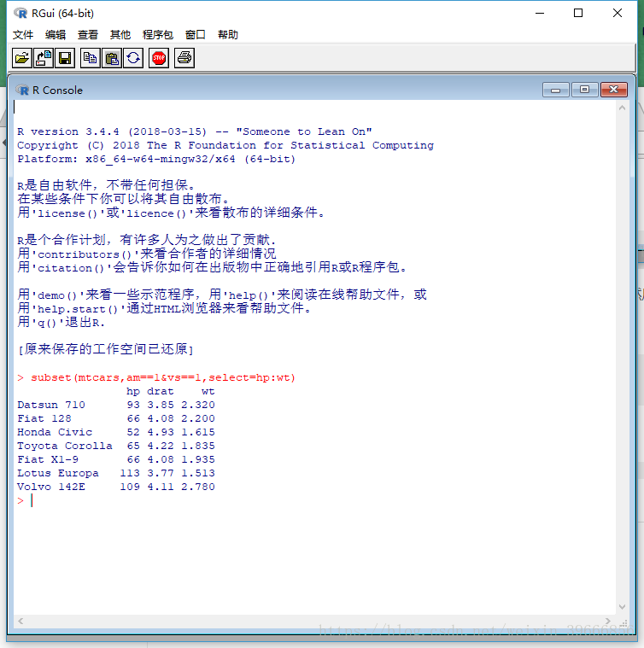Stop current computation with red STOP icon
Screen dimensions: 644x648
159,58
